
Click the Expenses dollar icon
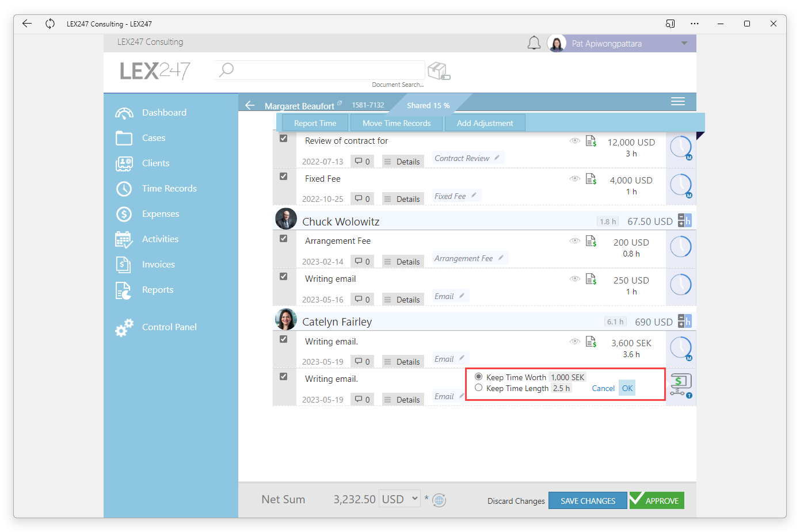pos(124,214)
